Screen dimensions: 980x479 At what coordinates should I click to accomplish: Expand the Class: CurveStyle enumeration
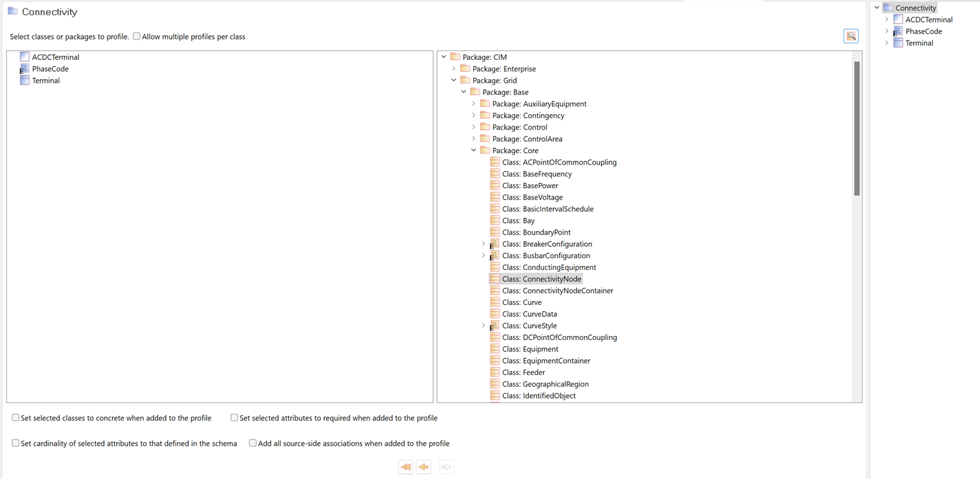click(x=484, y=326)
